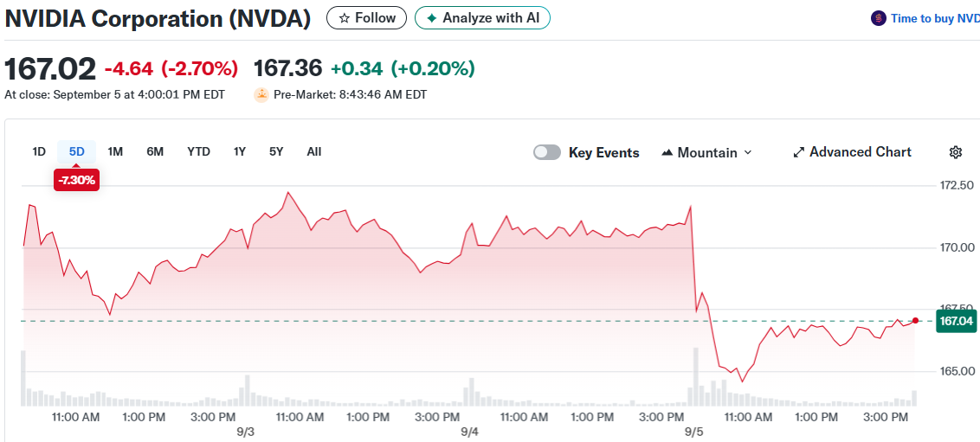980x442 pixels.
Task: Switch chart to 5Y range
Action: click(x=276, y=151)
